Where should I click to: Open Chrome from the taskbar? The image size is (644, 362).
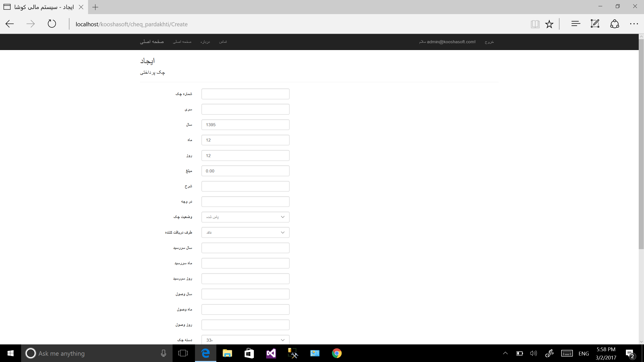tap(337, 353)
